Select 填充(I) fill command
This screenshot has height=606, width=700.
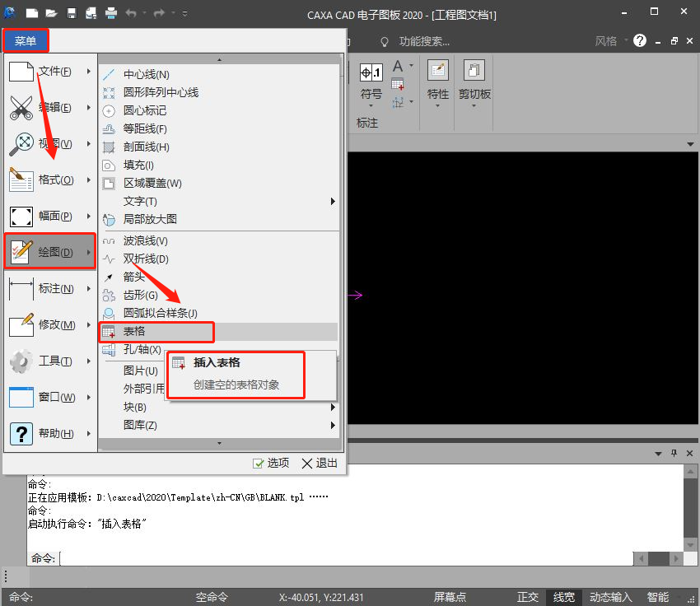(219, 165)
